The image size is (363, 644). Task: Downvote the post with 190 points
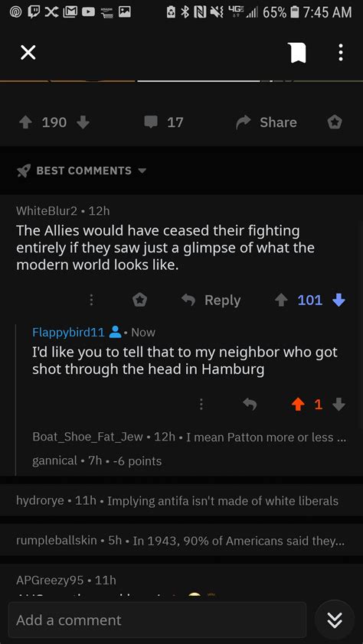[x=83, y=122]
